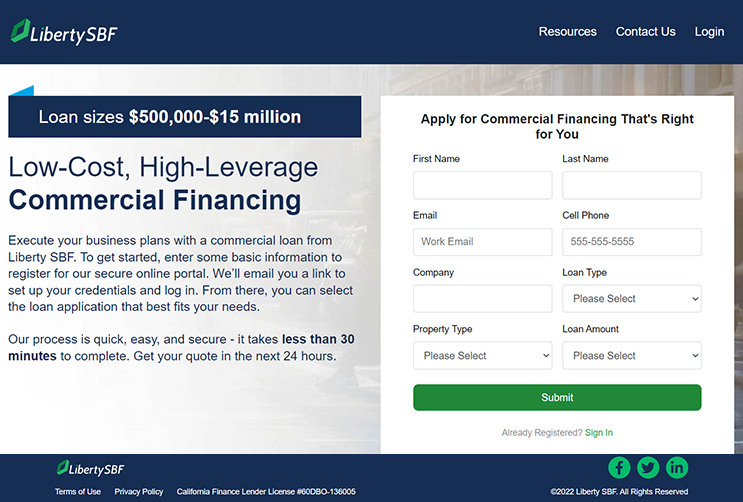743x502 pixels.
Task: Open the Resources menu item
Action: tap(568, 32)
